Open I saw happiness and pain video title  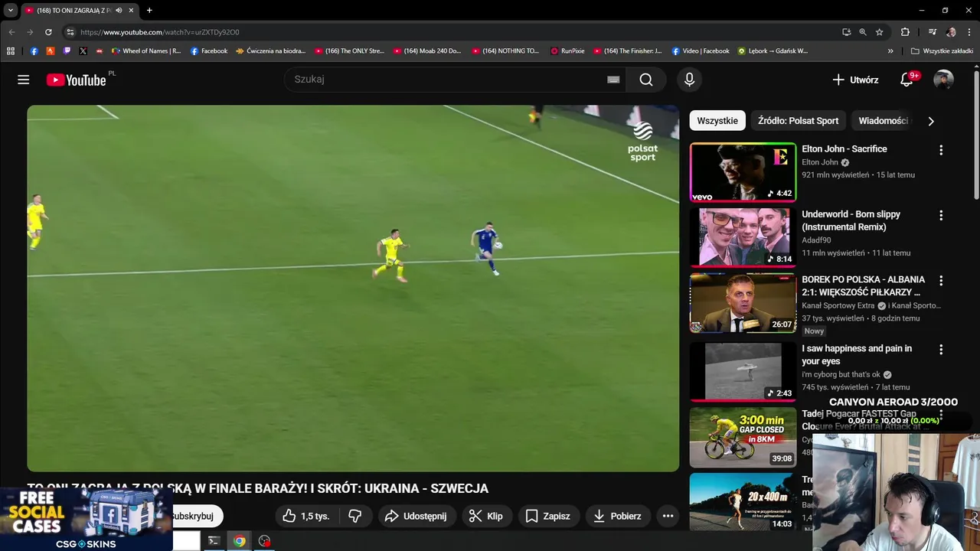coord(857,355)
